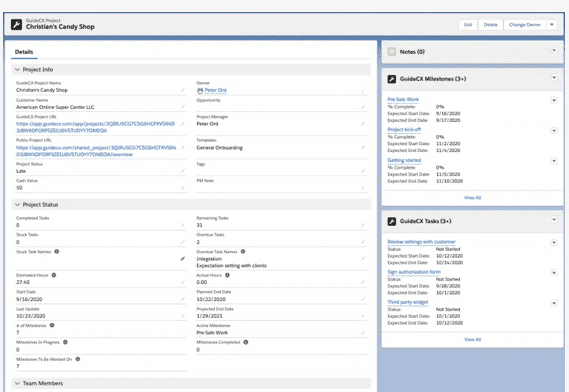Select the Details tab
This screenshot has height=392, width=569.
[24, 52]
